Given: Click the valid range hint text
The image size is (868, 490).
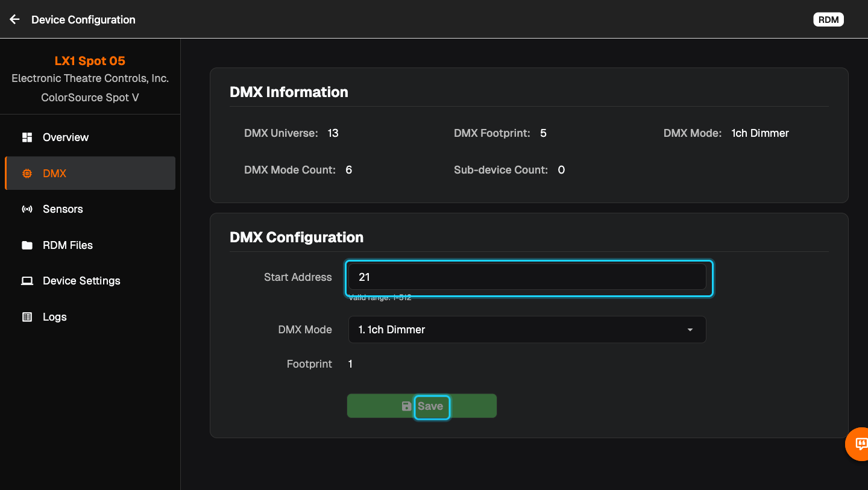Looking at the screenshot, I should [x=380, y=297].
